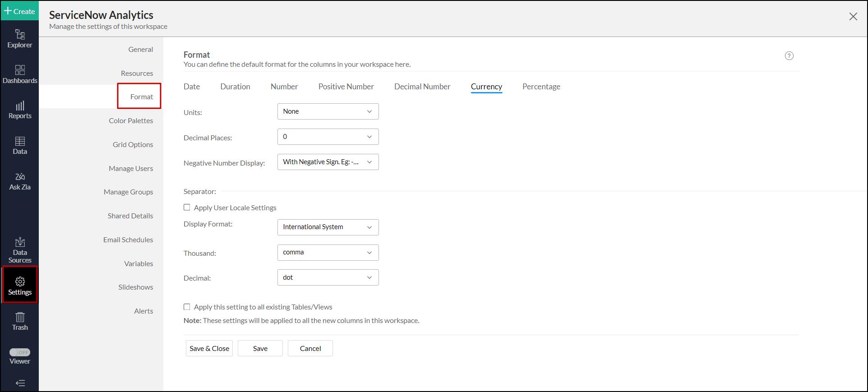Click the help question mark icon
Screen dimensions: 868x392
coord(789,56)
